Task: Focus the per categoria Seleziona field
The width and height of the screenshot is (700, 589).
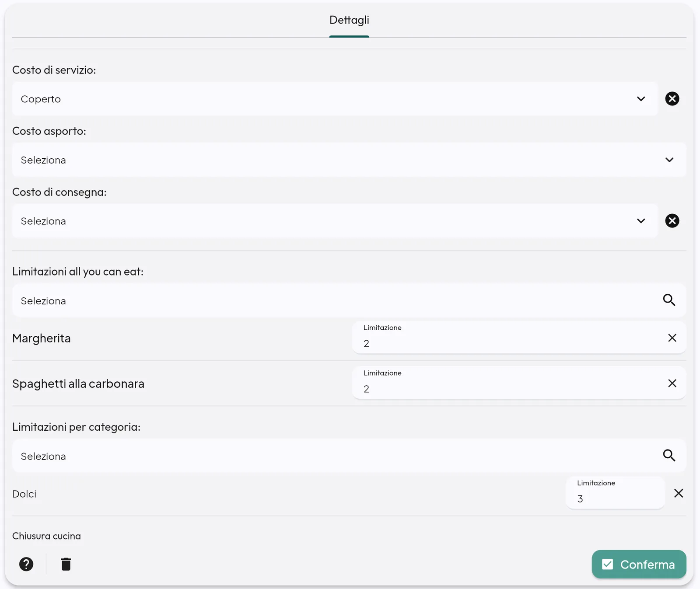Action: (349, 456)
